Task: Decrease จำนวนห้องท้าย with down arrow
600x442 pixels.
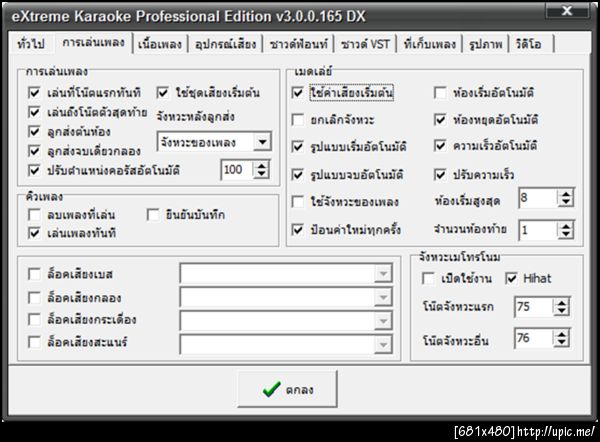Action: (566, 235)
